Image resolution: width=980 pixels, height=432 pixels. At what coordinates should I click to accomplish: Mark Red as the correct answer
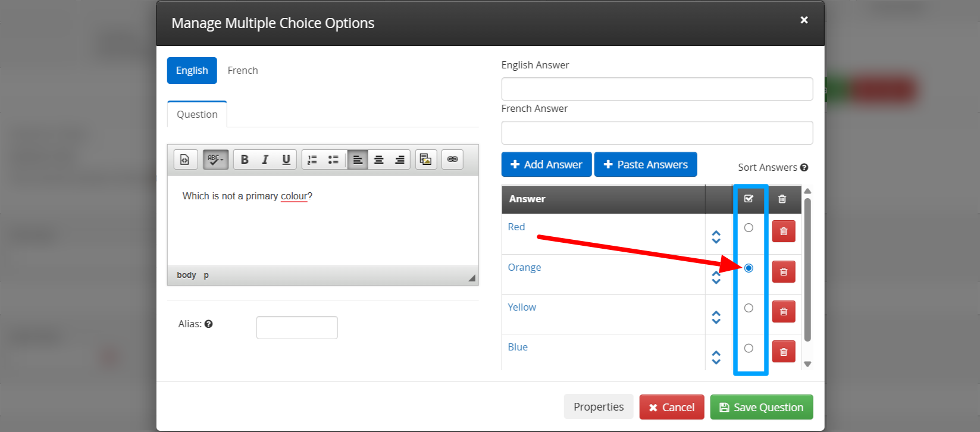coord(749,228)
